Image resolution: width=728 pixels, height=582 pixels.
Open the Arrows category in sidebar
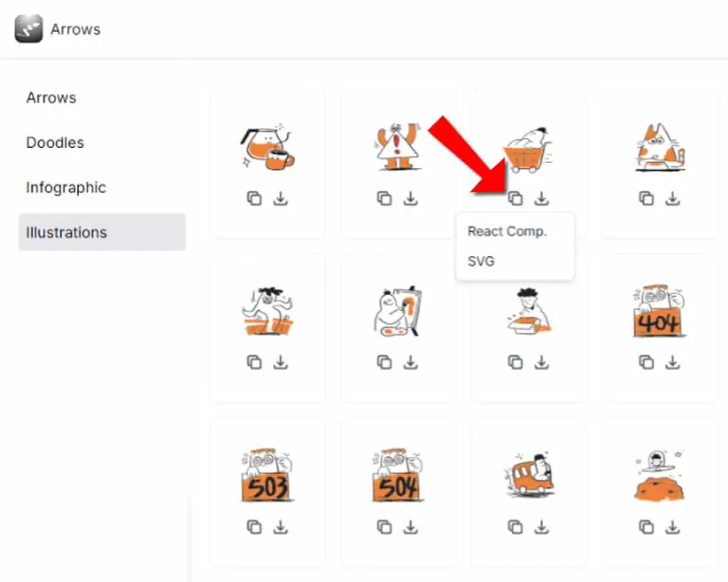(51, 97)
